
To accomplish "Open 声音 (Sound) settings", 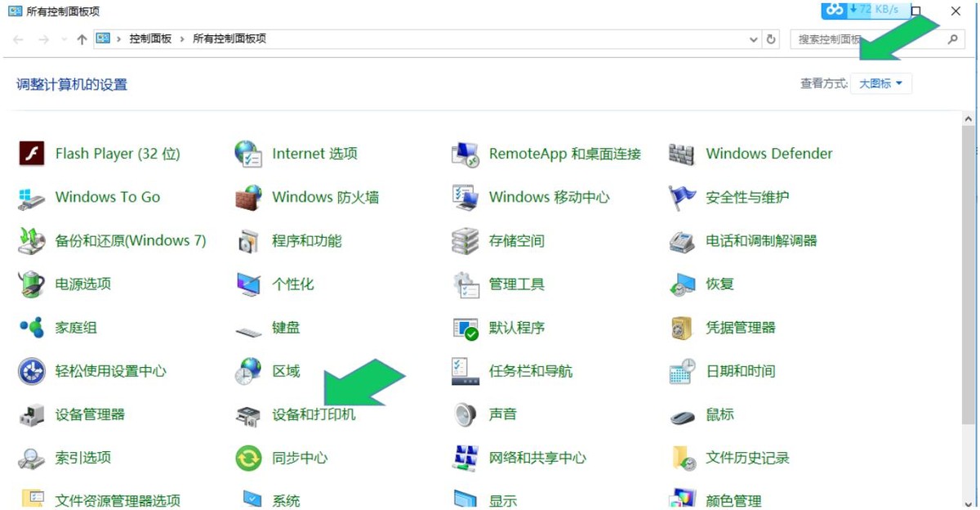I will click(501, 414).
